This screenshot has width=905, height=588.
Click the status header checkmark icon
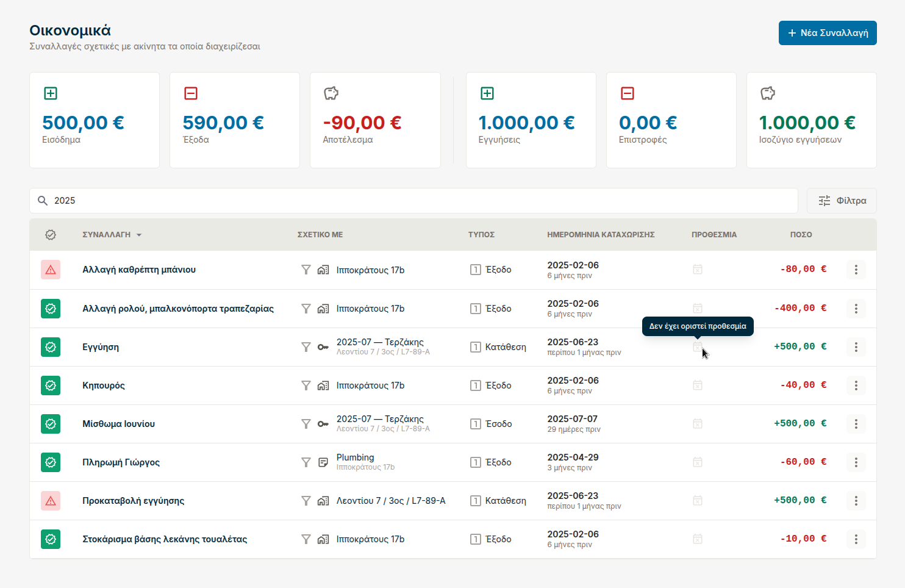[51, 235]
